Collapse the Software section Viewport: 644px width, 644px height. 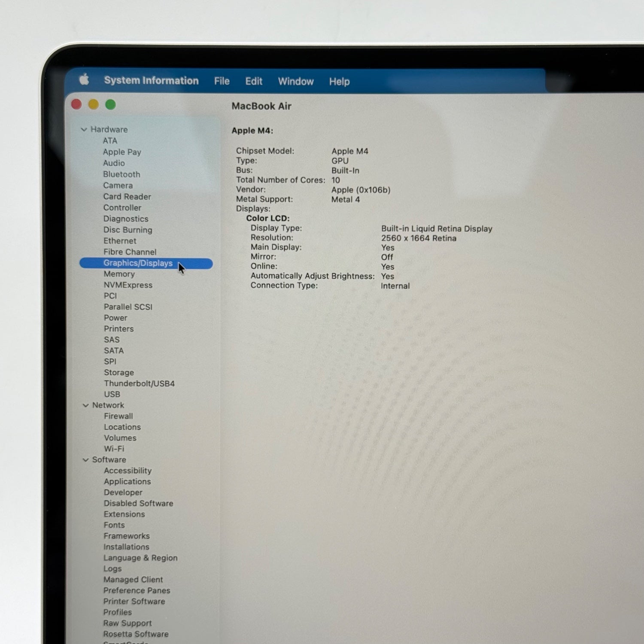(85, 460)
